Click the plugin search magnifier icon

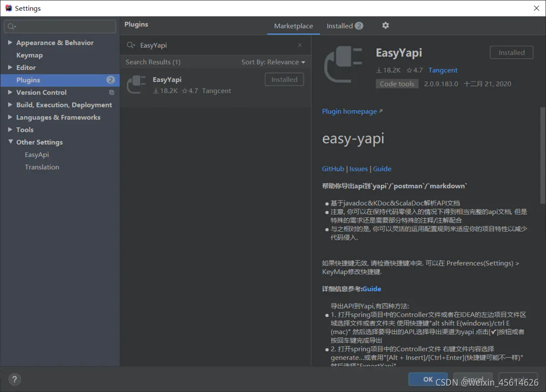tap(131, 45)
